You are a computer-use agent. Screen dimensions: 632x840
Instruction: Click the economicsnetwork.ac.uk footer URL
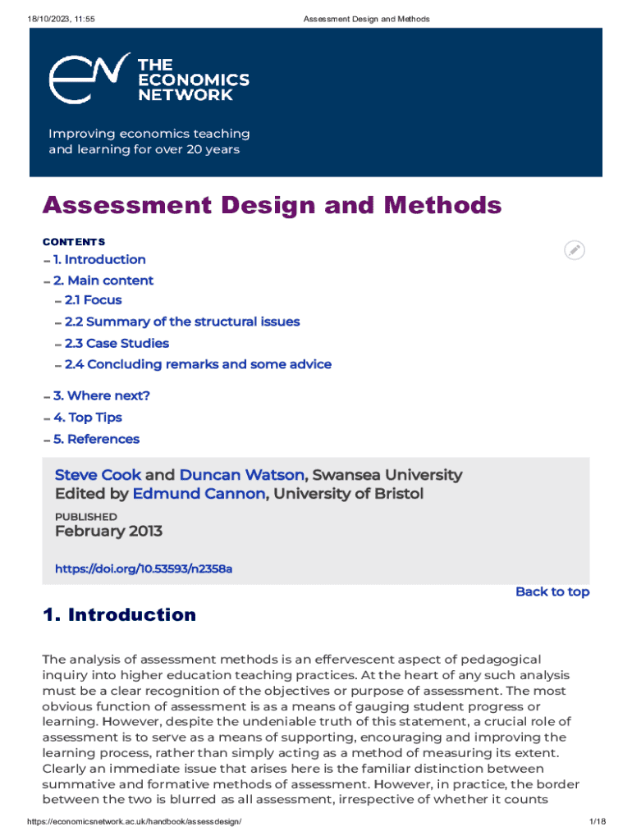134,823
